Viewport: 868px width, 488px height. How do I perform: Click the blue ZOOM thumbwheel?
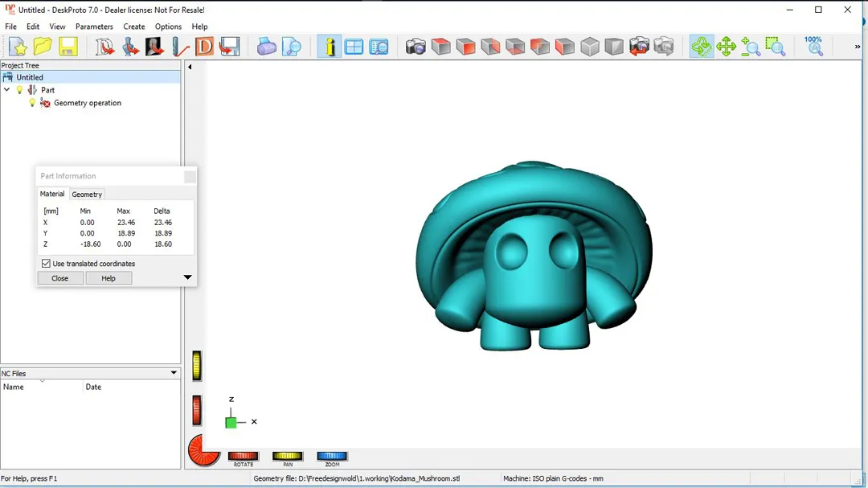tap(332, 456)
